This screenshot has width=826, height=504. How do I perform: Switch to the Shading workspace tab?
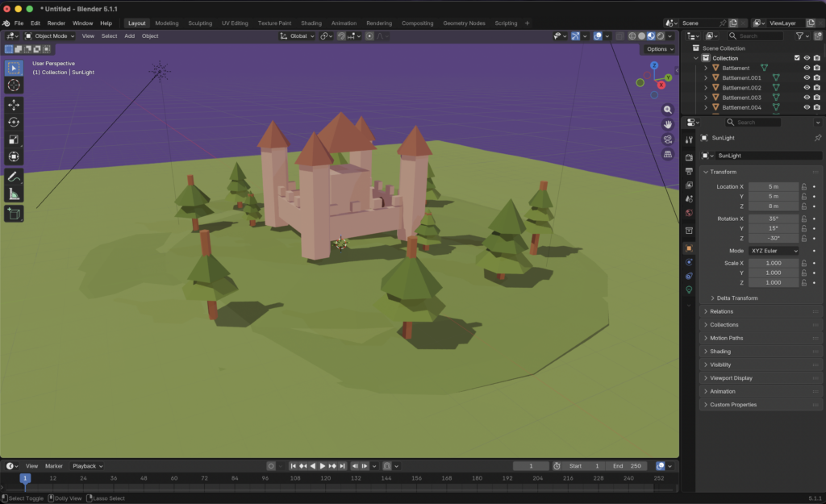(311, 23)
